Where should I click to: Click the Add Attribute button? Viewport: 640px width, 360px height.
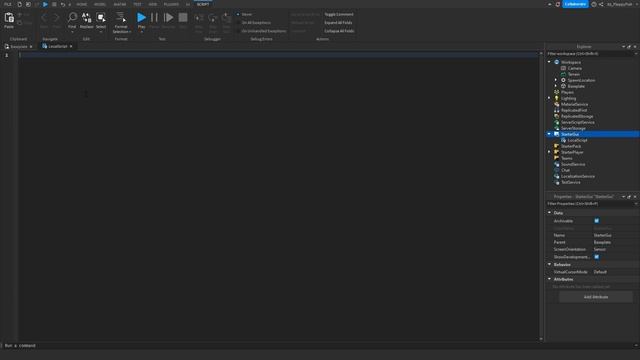pyautogui.click(x=596, y=297)
